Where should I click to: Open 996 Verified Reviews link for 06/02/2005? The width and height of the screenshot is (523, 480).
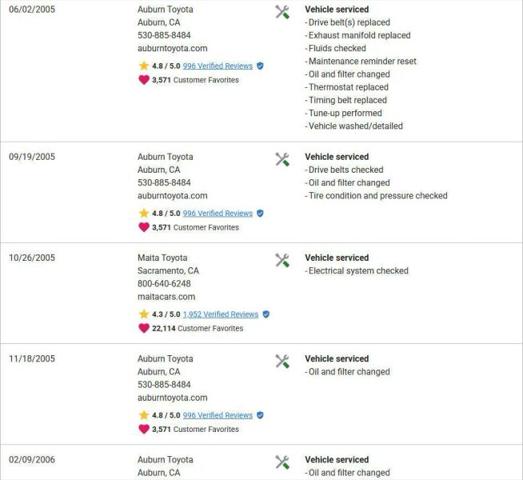coord(217,66)
